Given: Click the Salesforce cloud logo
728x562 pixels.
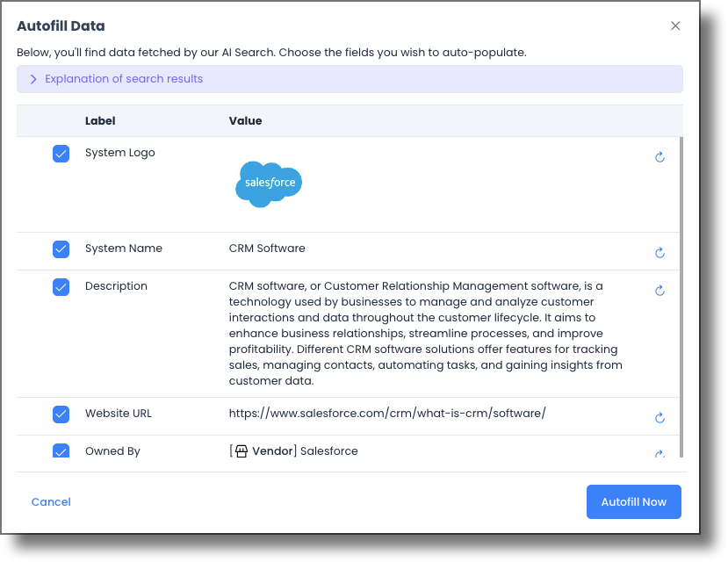Looking at the screenshot, I should (x=268, y=184).
